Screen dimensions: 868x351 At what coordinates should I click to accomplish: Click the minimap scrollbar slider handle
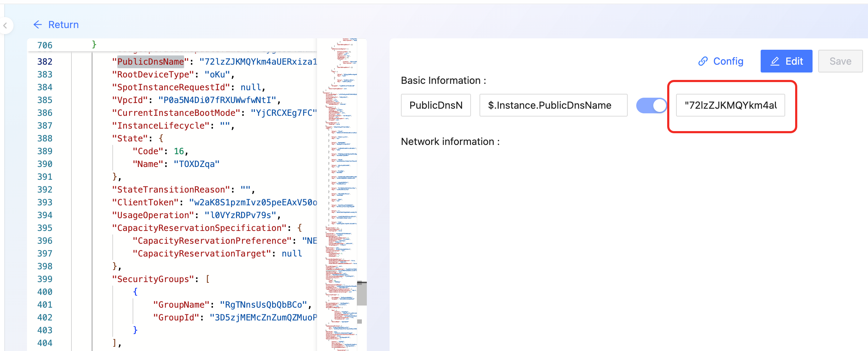click(361, 293)
